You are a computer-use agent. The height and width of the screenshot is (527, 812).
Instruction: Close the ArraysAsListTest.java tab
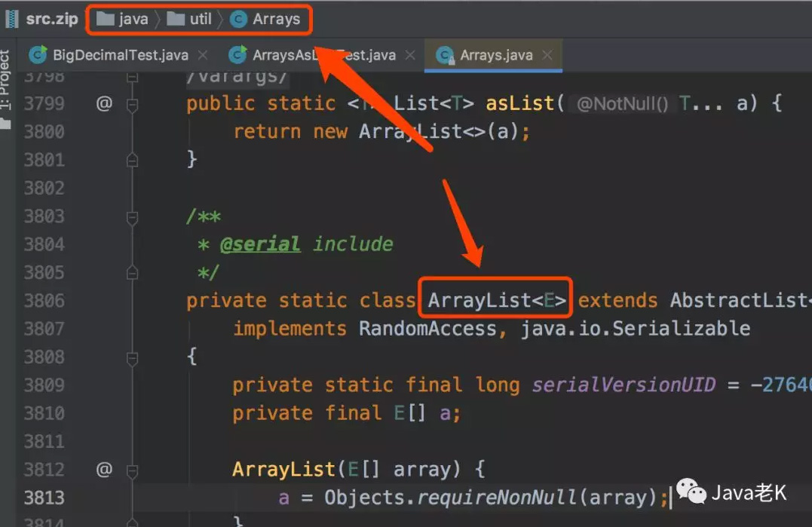(x=410, y=54)
